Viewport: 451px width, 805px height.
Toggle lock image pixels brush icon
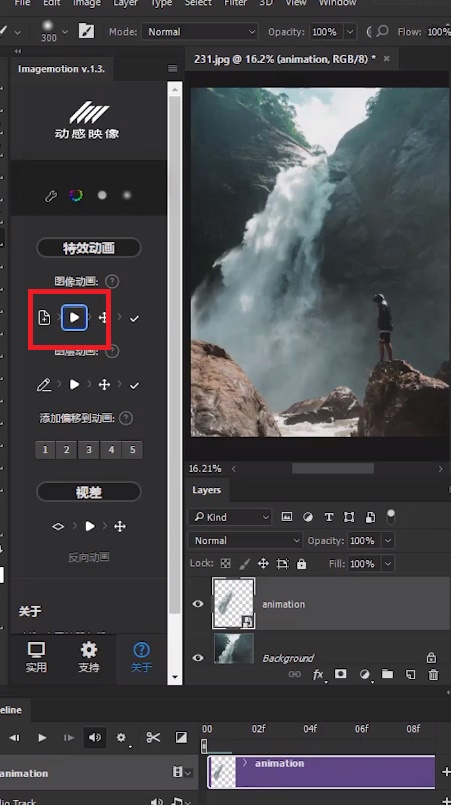[x=245, y=563]
